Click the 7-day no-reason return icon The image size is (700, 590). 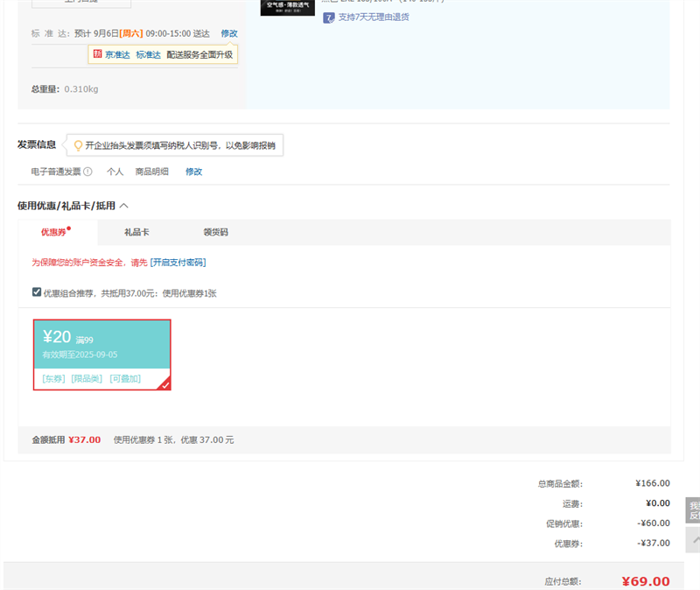pyautogui.click(x=329, y=18)
